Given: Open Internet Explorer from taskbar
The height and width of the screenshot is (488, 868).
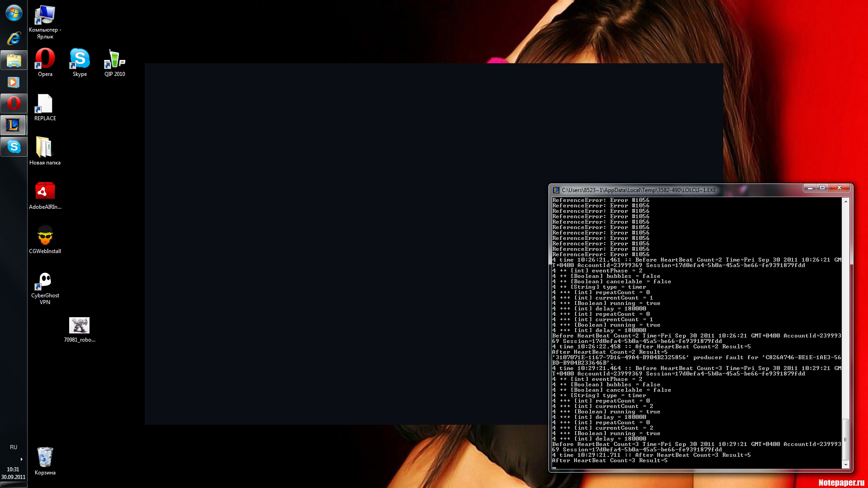Looking at the screenshot, I should pyautogui.click(x=14, y=38).
